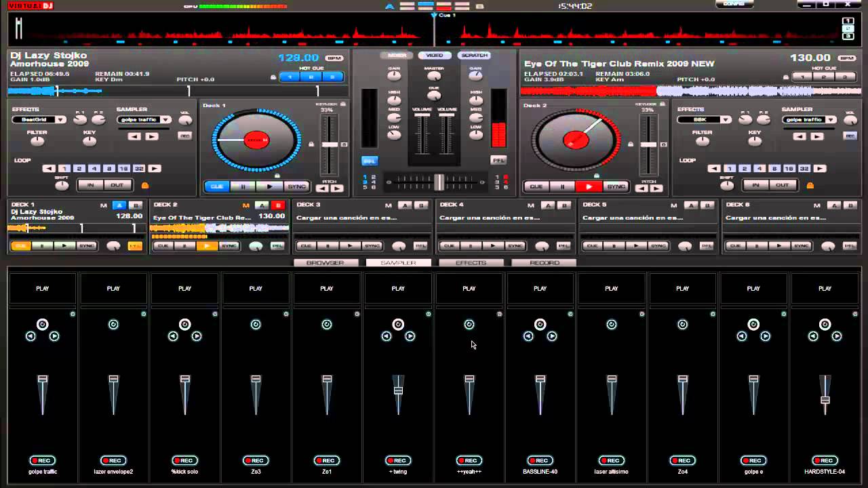868x488 pixels.
Task: Select next sample in Deck 1 sampler
Action: 151,136
